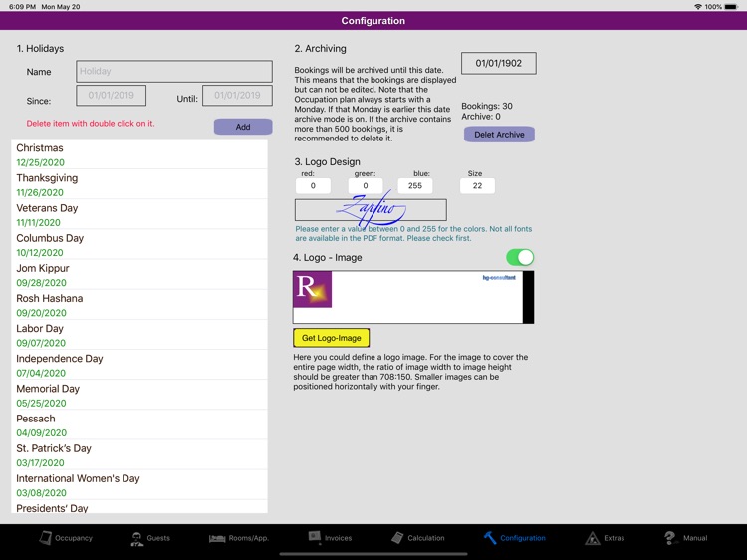Open the Invoices tab icon
Viewport: 747px width, 560px height.
315,537
